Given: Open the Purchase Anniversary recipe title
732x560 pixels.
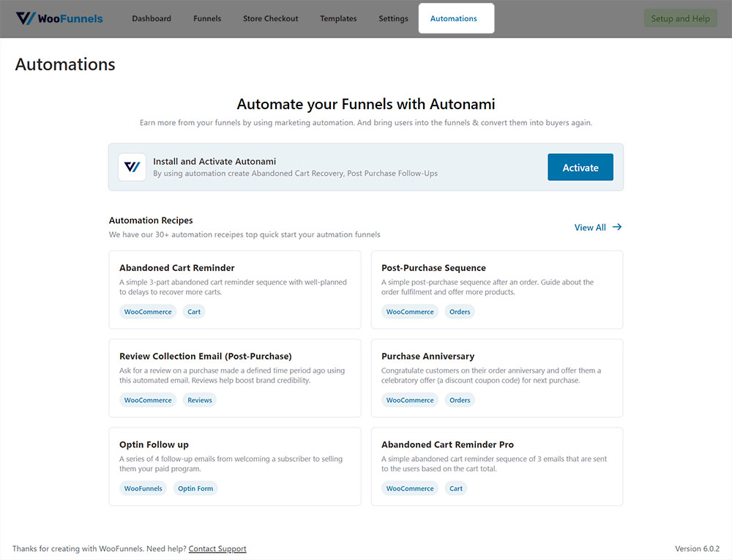Looking at the screenshot, I should point(427,356).
